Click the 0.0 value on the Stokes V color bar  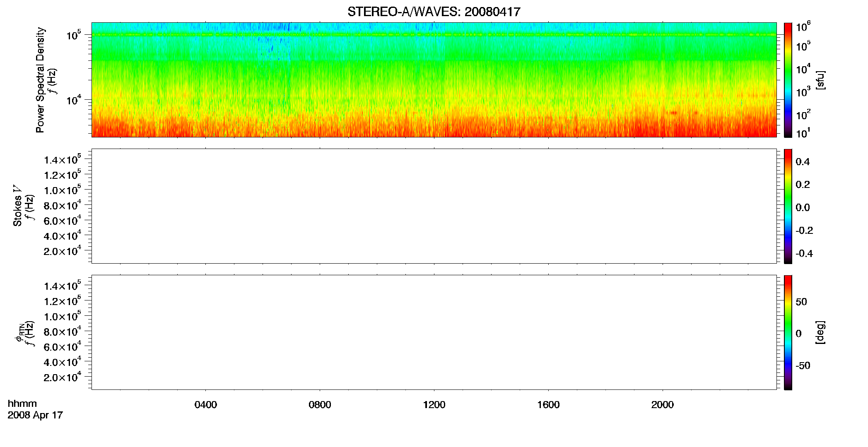pyautogui.click(x=803, y=208)
